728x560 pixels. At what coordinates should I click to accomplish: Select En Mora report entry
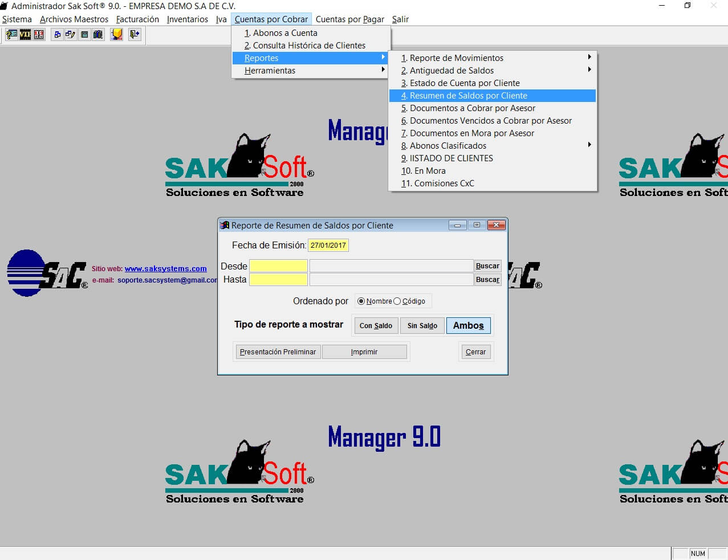[x=493, y=171]
